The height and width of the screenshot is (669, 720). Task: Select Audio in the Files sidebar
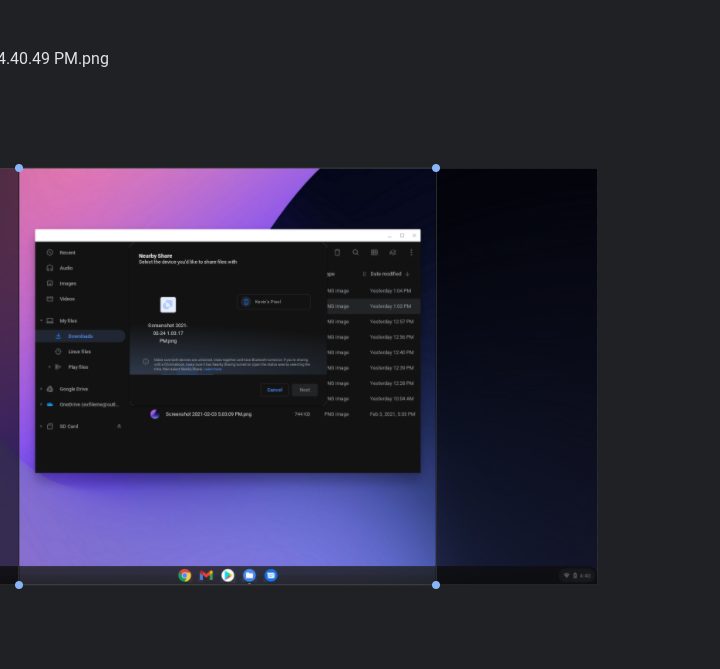(66, 268)
